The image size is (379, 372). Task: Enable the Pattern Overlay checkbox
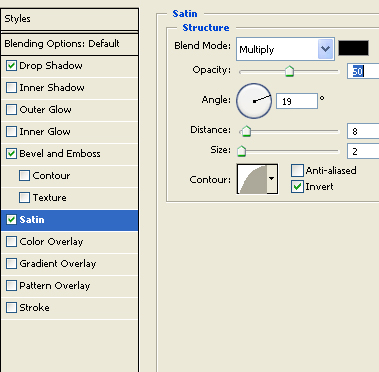click(x=11, y=286)
